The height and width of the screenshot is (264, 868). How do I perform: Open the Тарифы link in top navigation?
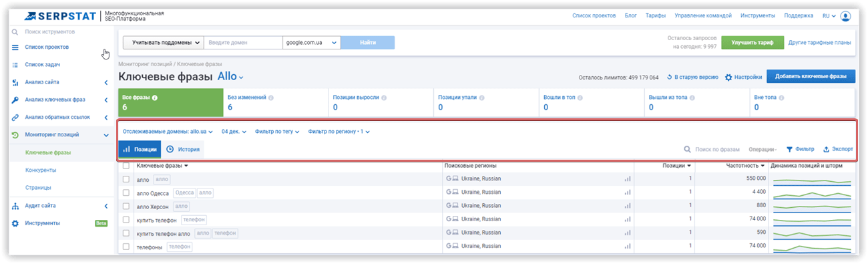pos(656,15)
